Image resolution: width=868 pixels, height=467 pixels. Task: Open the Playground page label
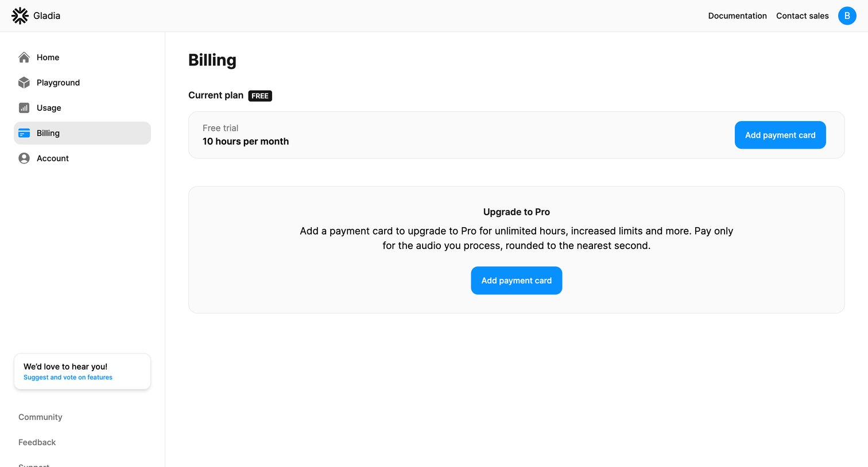point(58,83)
